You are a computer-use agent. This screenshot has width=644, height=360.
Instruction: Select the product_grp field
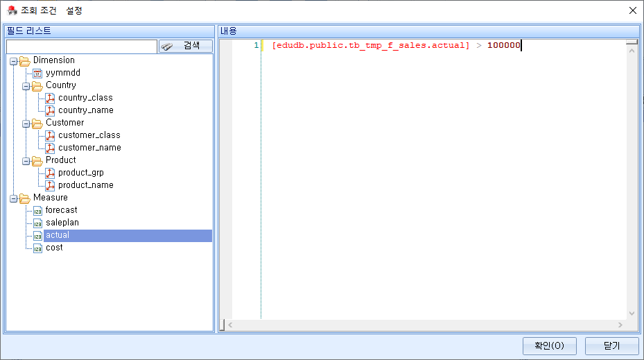click(81, 173)
